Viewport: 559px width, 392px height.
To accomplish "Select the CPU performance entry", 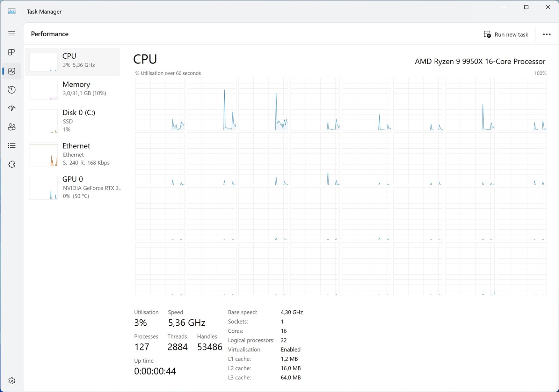I will 73,62.
